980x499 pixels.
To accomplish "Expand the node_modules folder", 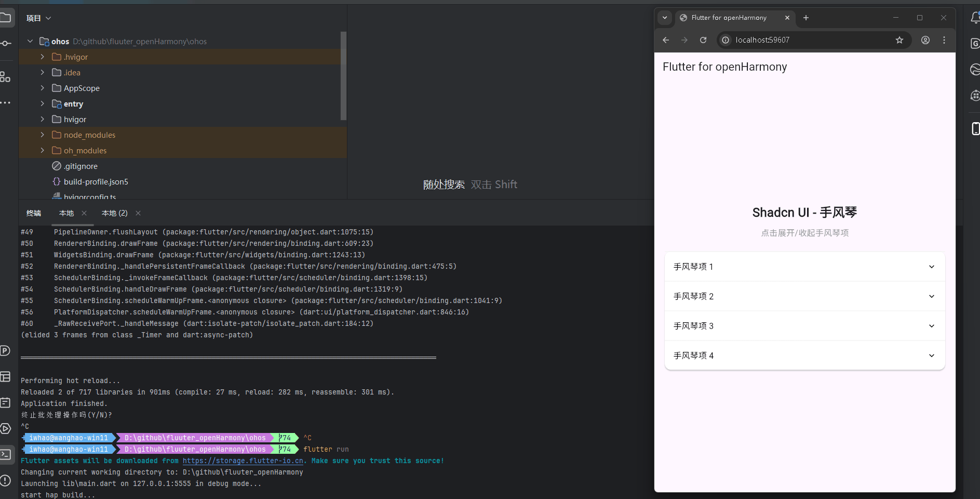I will tap(43, 135).
